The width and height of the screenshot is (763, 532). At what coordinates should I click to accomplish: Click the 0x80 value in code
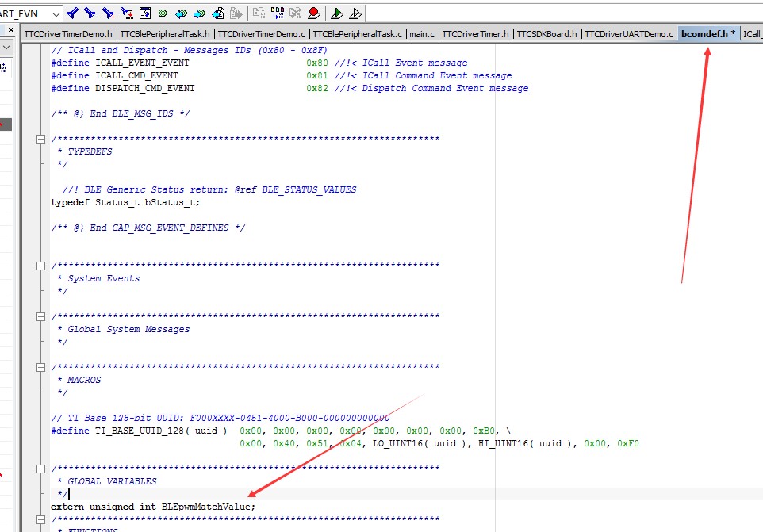coord(317,63)
